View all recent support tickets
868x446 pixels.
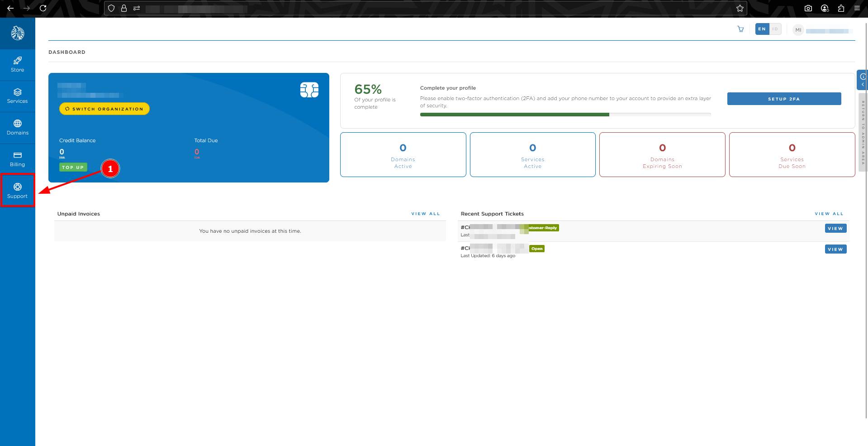point(829,214)
